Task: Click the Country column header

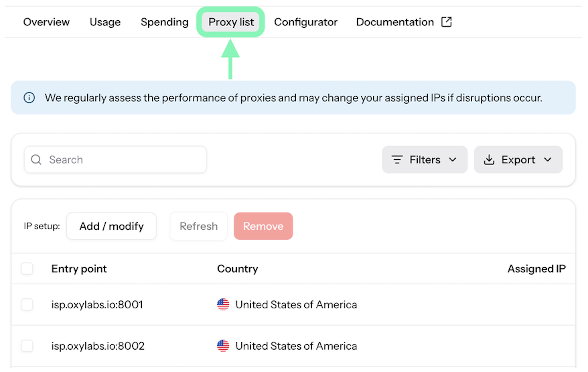Action: click(238, 269)
